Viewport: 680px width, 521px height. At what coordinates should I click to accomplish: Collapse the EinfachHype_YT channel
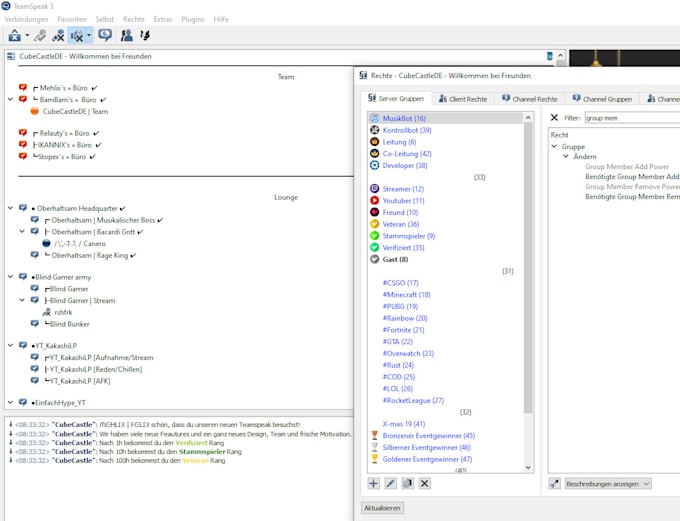point(10,402)
